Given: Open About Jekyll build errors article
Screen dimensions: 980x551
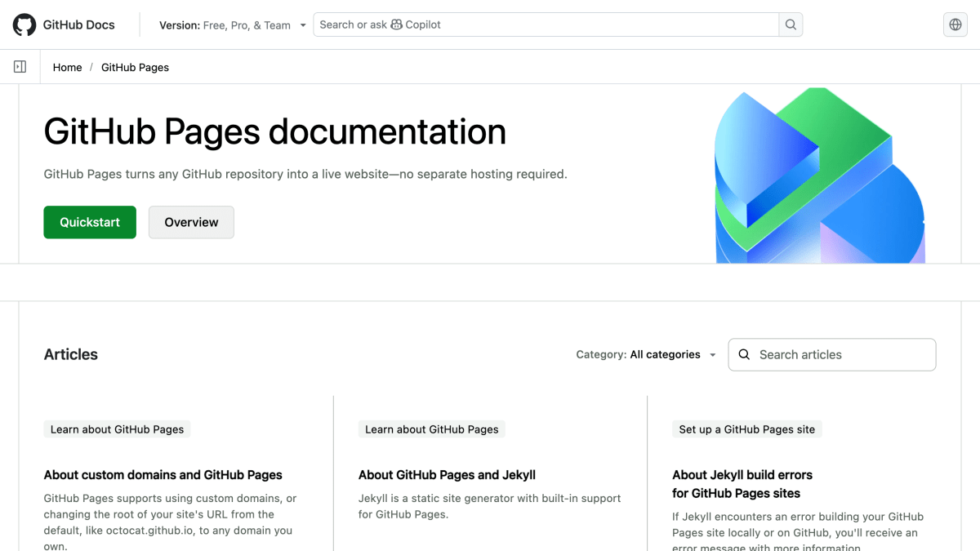Looking at the screenshot, I should 742,484.
